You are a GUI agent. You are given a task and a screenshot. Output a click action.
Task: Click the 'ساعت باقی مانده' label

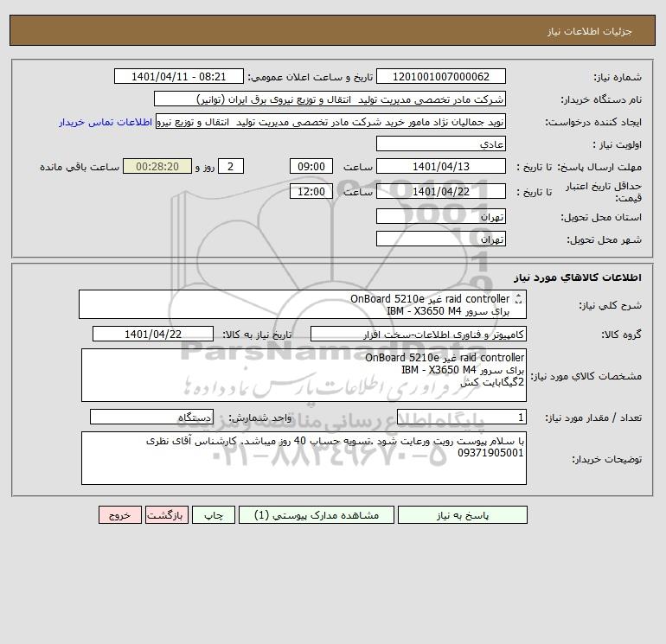coord(80,167)
